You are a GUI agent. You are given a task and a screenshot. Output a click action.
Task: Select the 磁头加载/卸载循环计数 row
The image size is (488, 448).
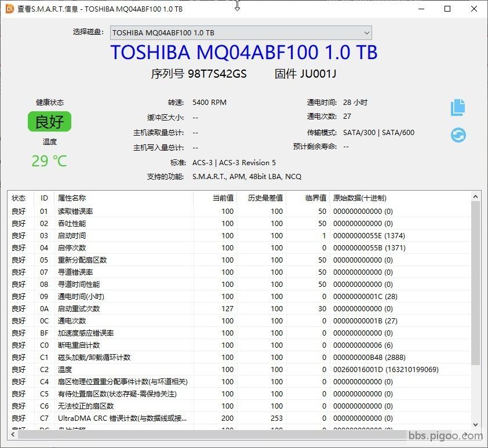[x=239, y=357]
